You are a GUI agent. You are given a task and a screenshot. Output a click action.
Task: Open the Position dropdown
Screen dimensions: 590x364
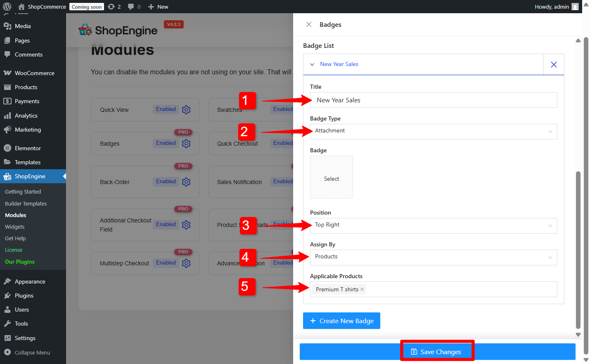[x=434, y=225]
